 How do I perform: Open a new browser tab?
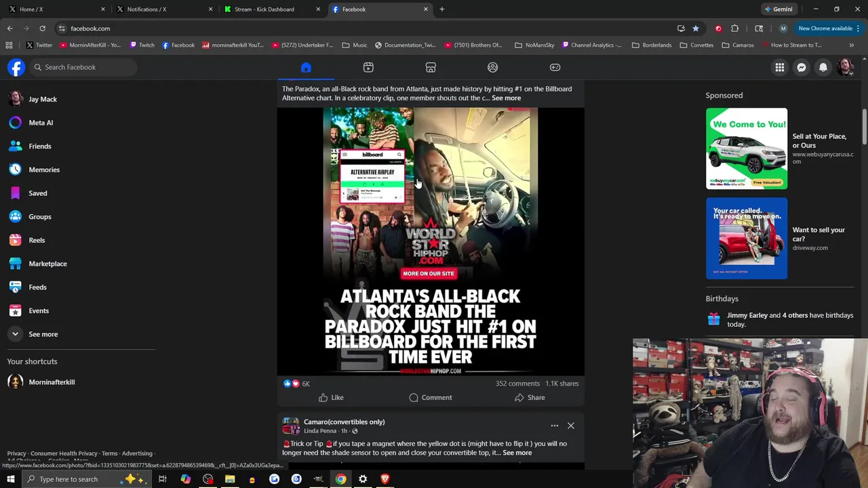[442, 9]
